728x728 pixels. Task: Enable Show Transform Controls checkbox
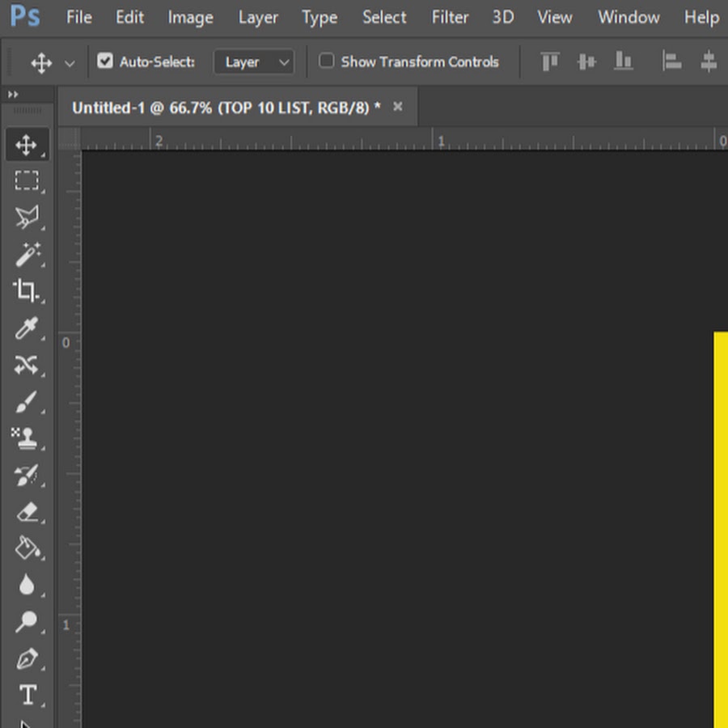coord(327,61)
